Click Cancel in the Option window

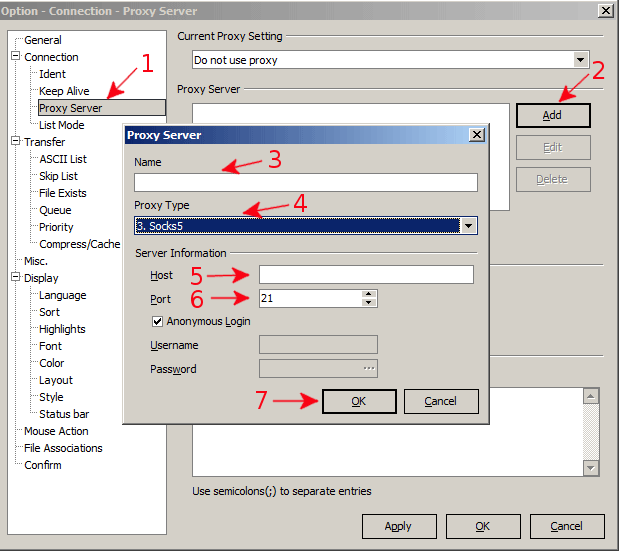point(567,526)
